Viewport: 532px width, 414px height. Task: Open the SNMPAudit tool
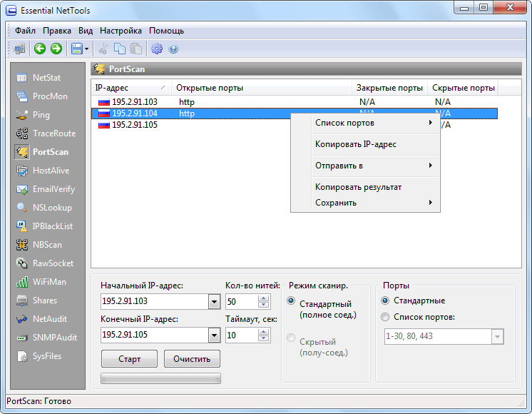[x=47, y=338]
